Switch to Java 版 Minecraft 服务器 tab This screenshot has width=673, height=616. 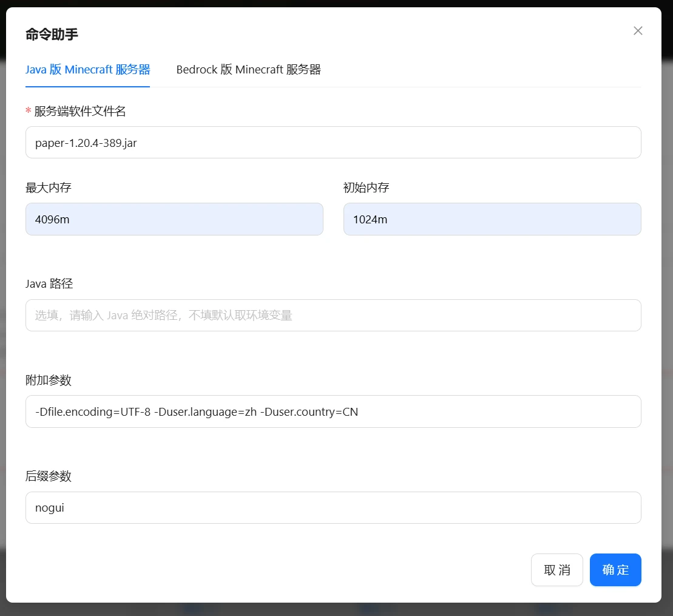(x=87, y=70)
